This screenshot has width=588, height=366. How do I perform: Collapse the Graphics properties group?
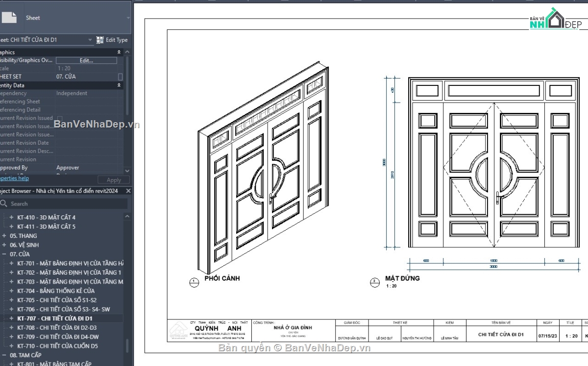tap(119, 52)
